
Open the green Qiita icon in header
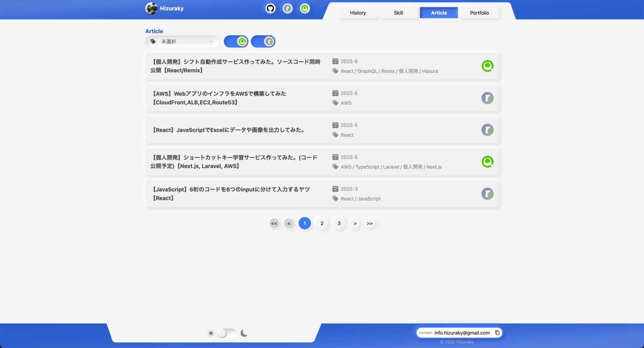305,8
